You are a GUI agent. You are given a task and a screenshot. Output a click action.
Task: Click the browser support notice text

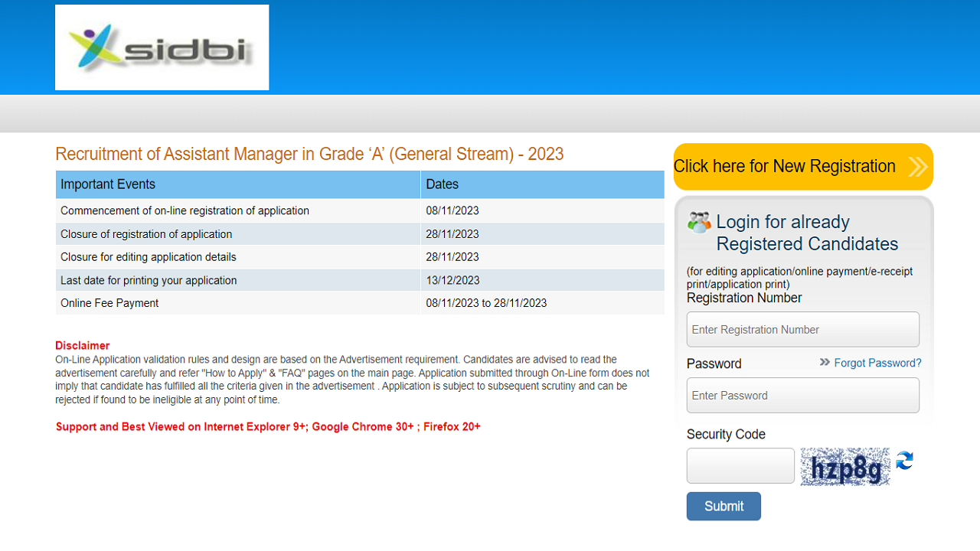click(x=267, y=426)
